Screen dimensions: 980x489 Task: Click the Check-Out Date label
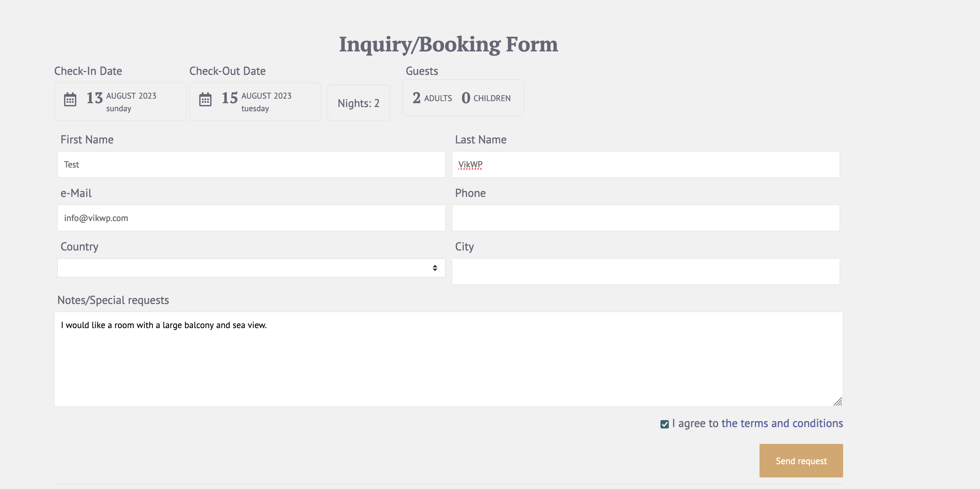click(227, 71)
